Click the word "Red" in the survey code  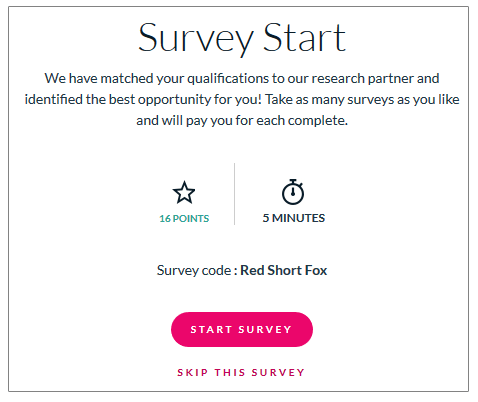(252, 270)
